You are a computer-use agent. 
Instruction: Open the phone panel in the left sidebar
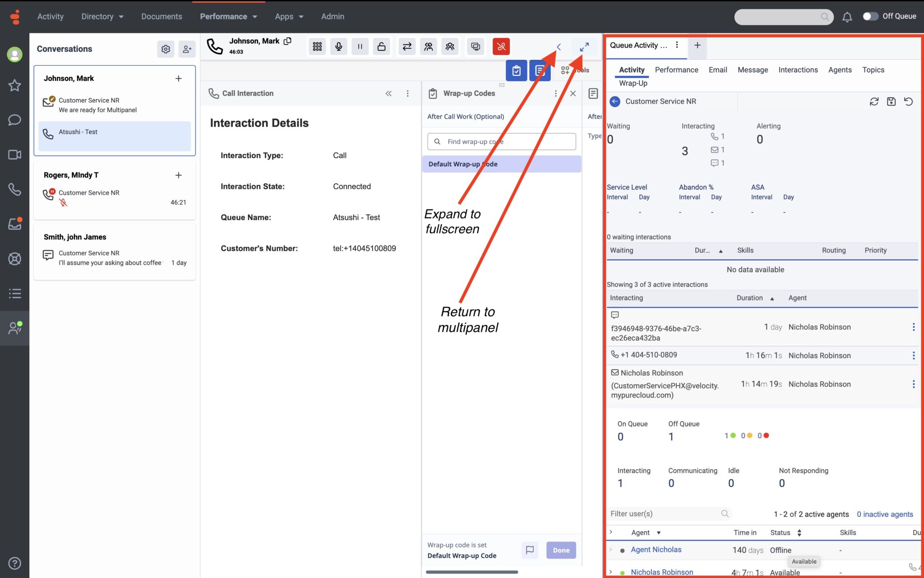click(15, 190)
